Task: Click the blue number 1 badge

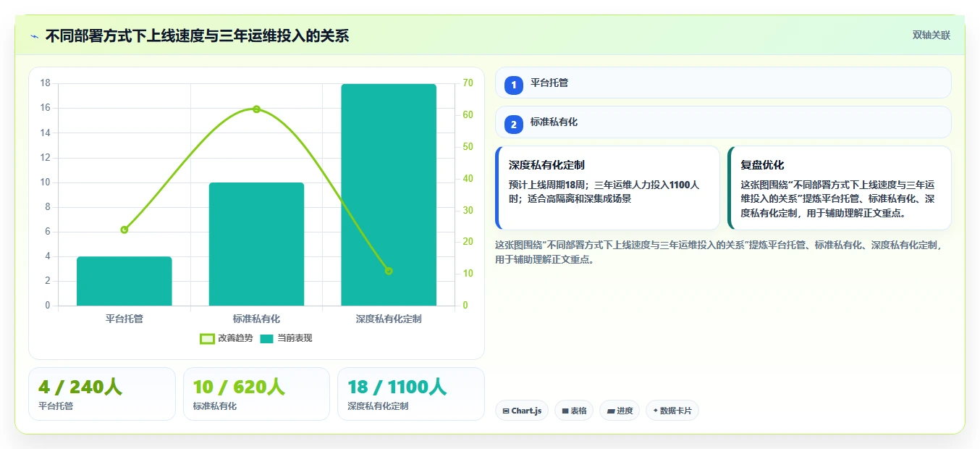Action: [513, 85]
